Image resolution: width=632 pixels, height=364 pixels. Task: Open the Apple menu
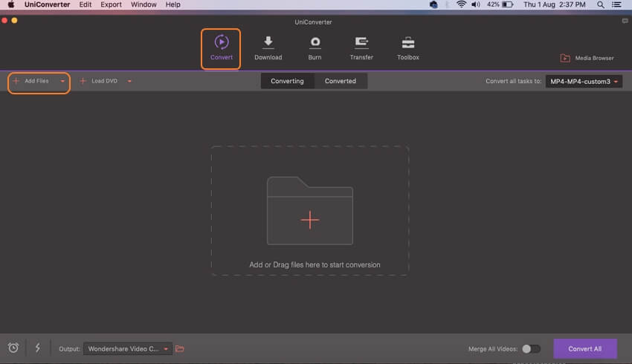point(11,4)
